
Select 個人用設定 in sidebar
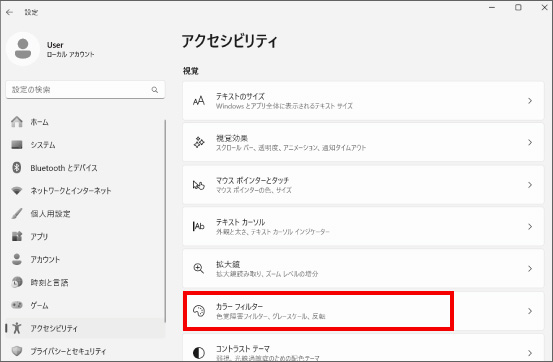(x=85, y=213)
